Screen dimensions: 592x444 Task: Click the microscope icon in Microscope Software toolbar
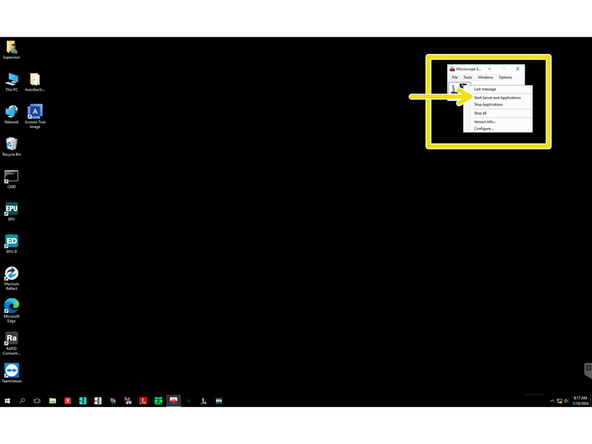pyautogui.click(x=453, y=89)
